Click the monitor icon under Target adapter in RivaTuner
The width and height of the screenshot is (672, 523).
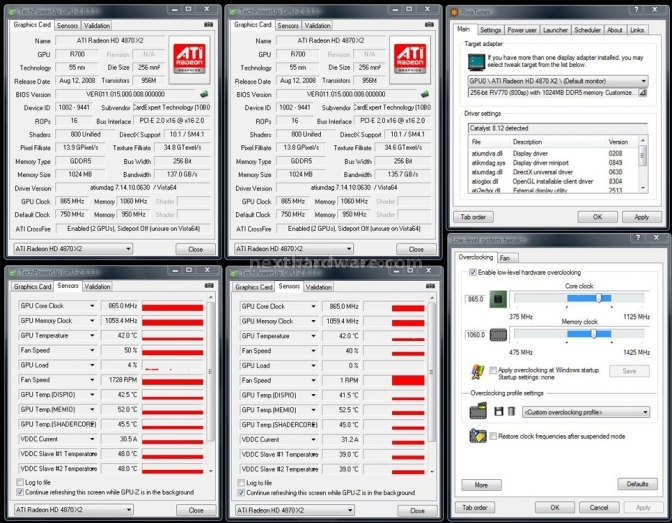click(476, 63)
